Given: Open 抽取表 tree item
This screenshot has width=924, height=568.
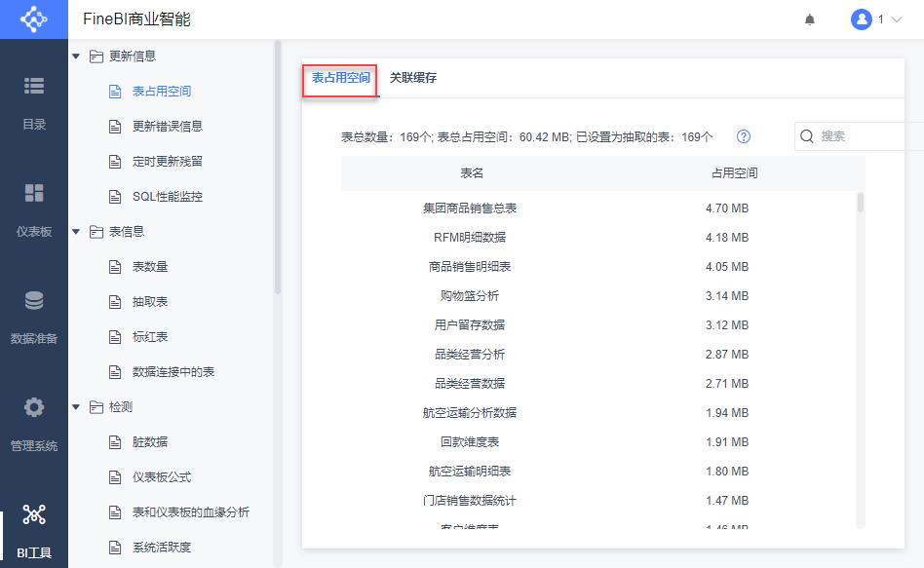Looking at the screenshot, I should (150, 302).
